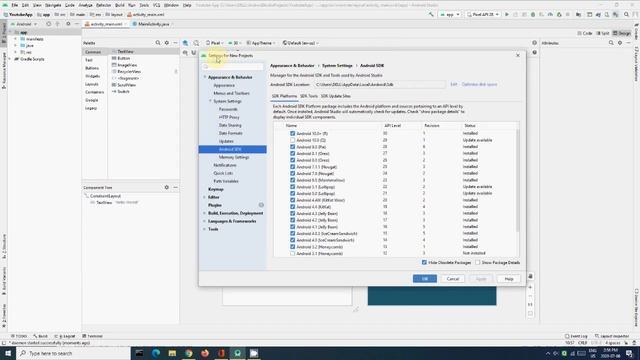Click Edit link for SDK location

(x=453, y=84)
